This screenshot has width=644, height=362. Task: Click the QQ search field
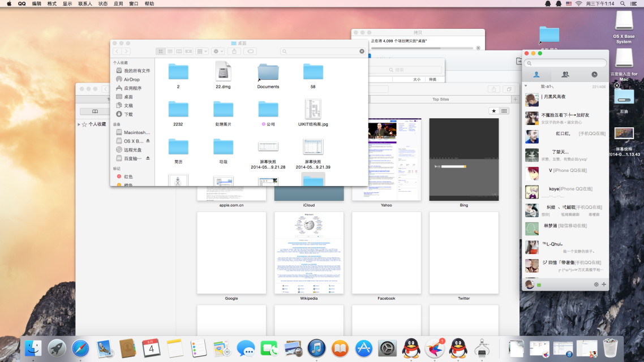coord(565,63)
